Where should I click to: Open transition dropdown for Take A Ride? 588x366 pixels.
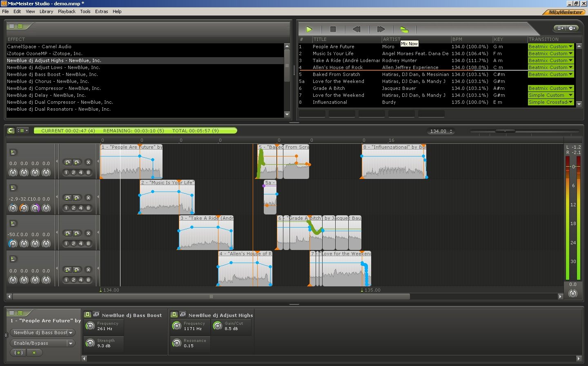point(570,60)
